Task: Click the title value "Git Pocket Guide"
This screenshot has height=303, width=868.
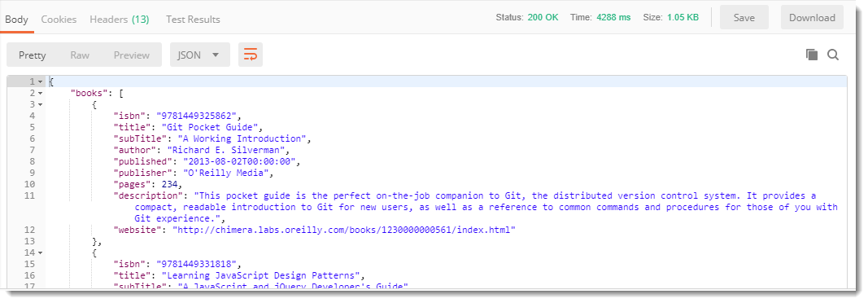Action: pyautogui.click(x=210, y=127)
